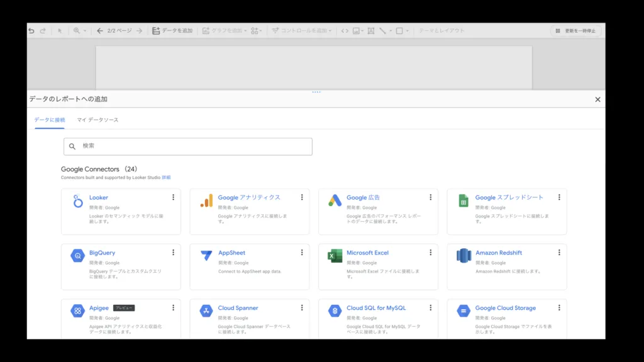Open more options for Amazon Redshift
644x362 pixels.
point(559,253)
